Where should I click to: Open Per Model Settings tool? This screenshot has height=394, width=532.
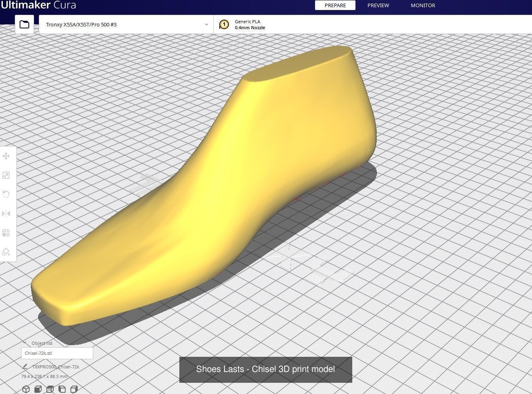pyautogui.click(x=6, y=233)
